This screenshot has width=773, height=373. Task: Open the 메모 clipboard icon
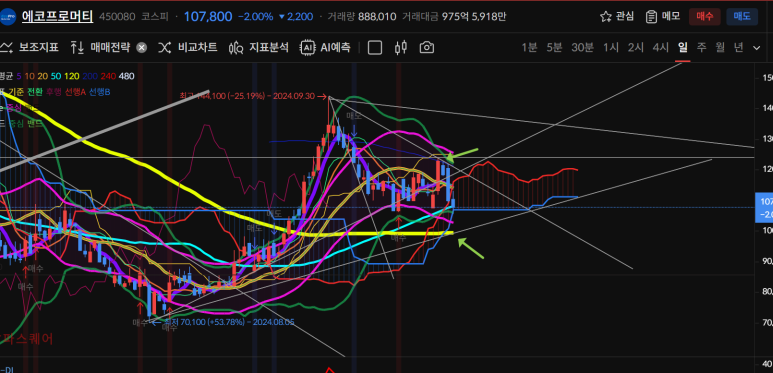(x=652, y=17)
